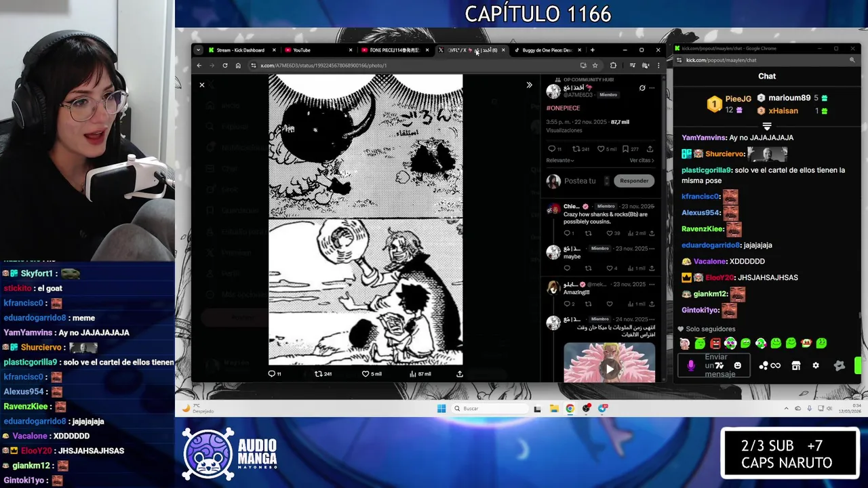The height and width of the screenshot is (488, 868).
Task: Click Vacalone username in Kick chat
Action: click(x=709, y=261)
